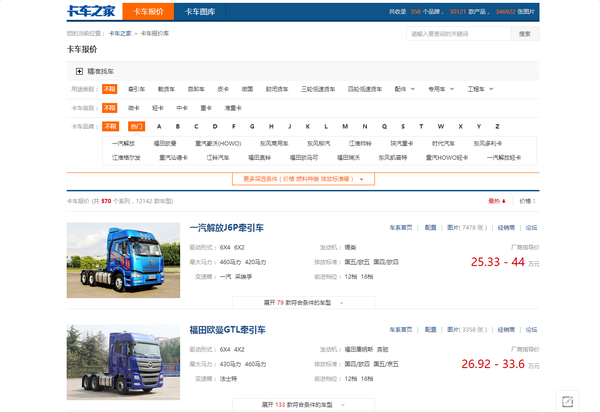Screen dimensions: 600x412
Task: Click the 25.33 - 44 price text
Action: [x=497, y=262]
